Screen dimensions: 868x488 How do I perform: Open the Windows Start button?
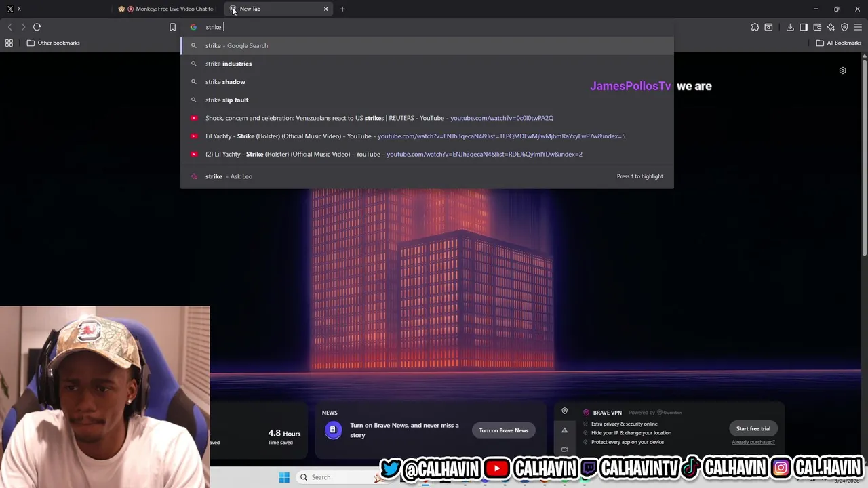[284, 477]
